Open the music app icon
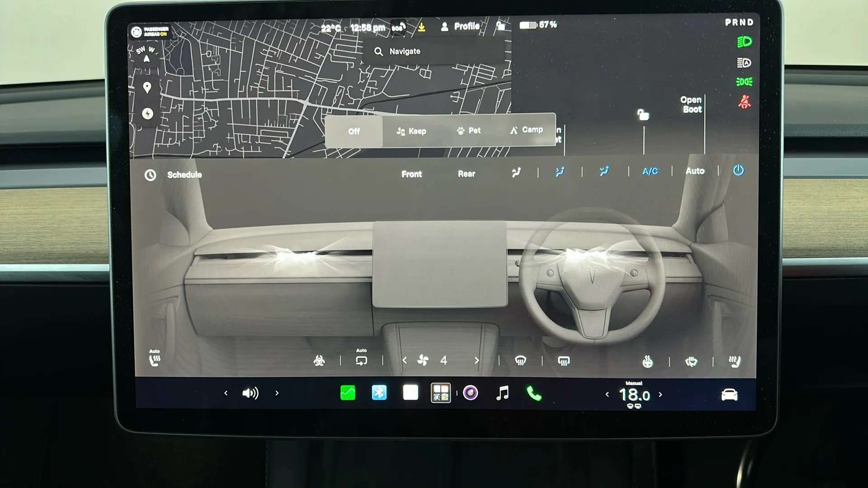The height and width of the screenshot is (488, 868). (502, 393)
